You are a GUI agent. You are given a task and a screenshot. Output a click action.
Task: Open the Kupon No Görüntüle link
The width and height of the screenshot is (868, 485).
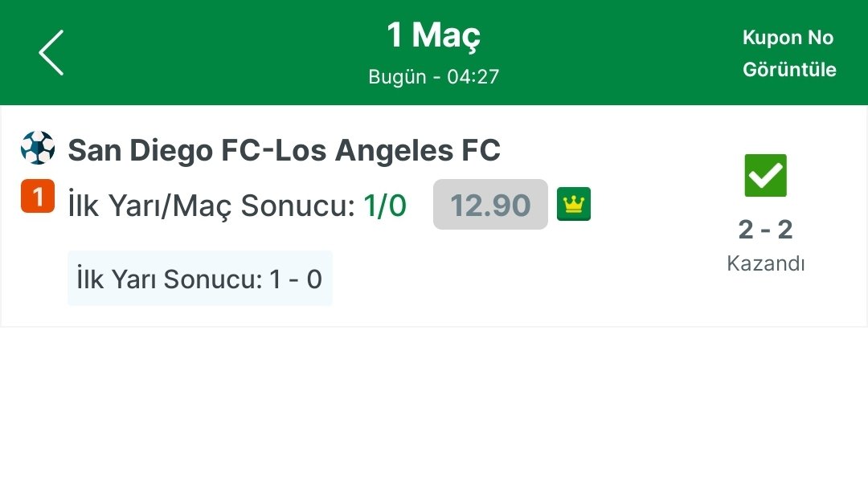click(x=789, y=53)
